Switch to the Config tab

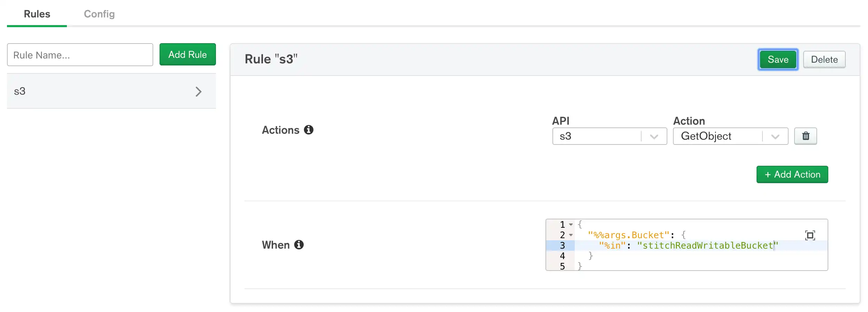tap(99, 14)
